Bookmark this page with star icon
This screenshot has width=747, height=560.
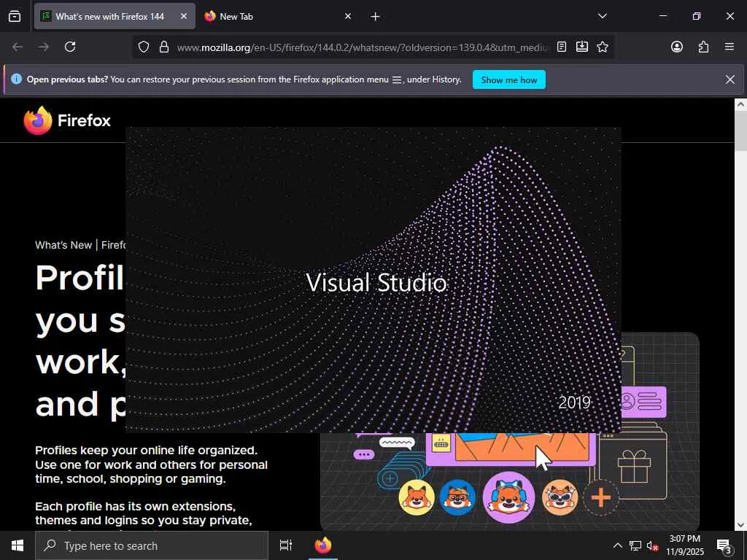coord(602,47)
